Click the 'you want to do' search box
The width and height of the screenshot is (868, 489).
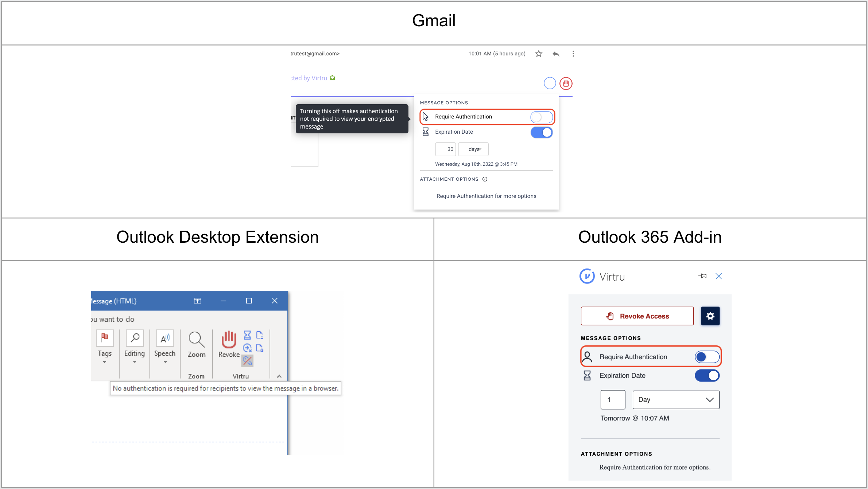[112, 319]
